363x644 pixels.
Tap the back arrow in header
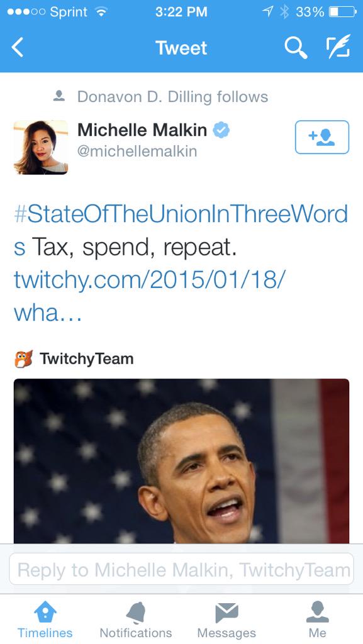pos(18,47)
